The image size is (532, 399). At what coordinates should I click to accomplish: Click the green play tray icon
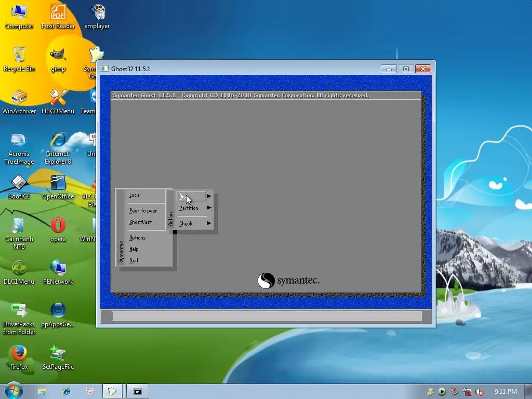click(x=442, y=392)
